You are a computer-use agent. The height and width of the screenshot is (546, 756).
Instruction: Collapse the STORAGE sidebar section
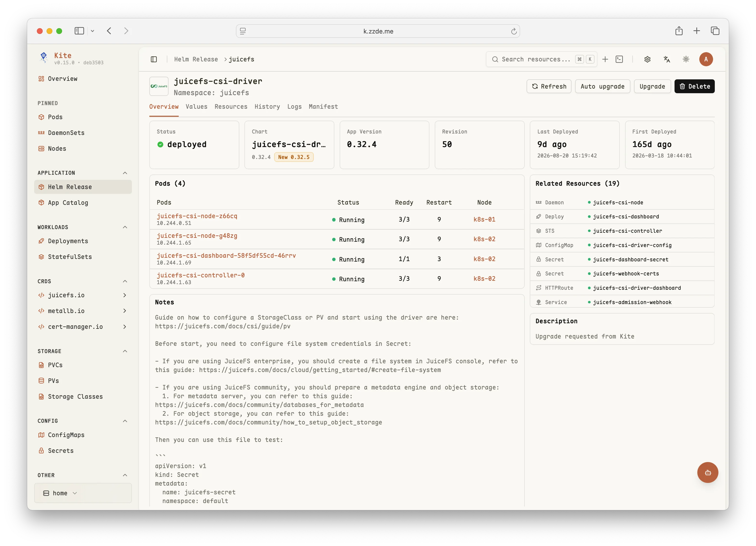pyautogui.click(x=125, y=351)
